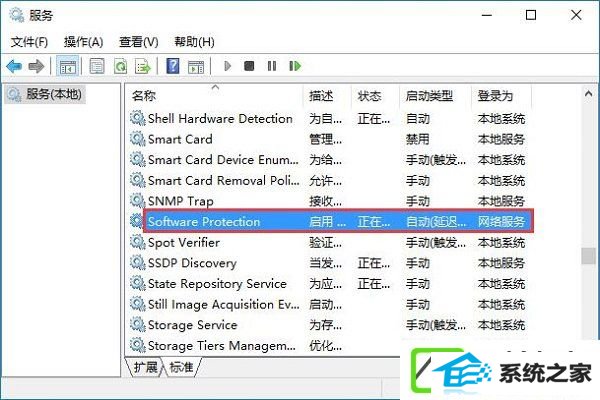Screen dimensions: 600x400
Task: Click the gear icon of Still Image Acquisition
Action: pos(137,304)
